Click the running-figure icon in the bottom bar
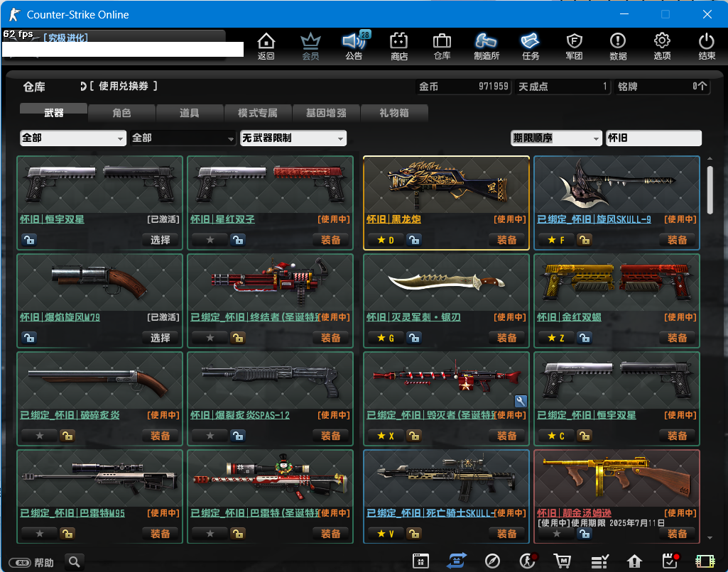The width and height of the screenshot is (728, 572). point(528,561)
